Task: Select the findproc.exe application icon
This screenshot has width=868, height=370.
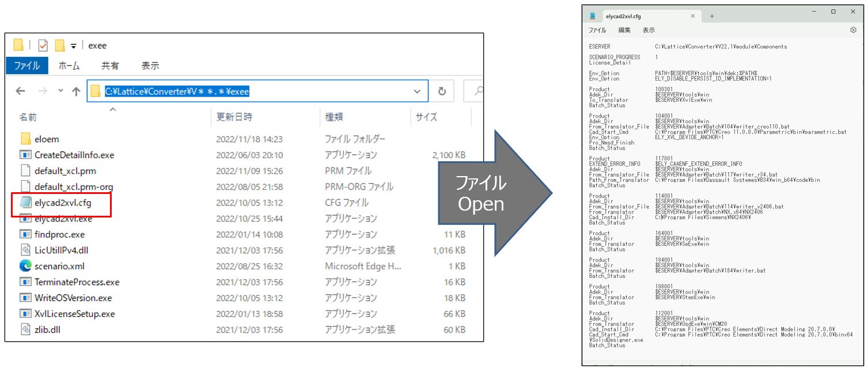Action: pos(25,234)
